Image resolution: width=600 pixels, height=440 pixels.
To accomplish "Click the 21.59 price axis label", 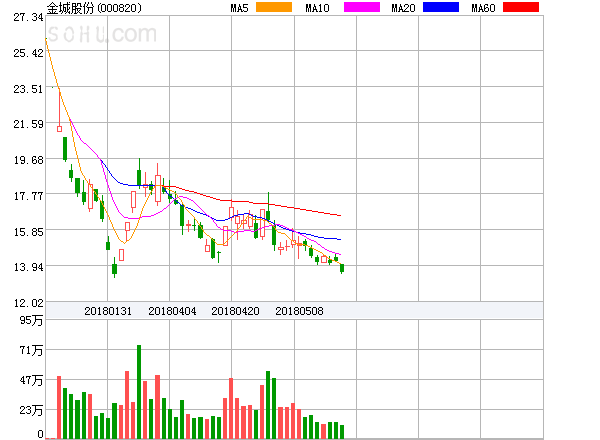I will click(x=28, y=124).
